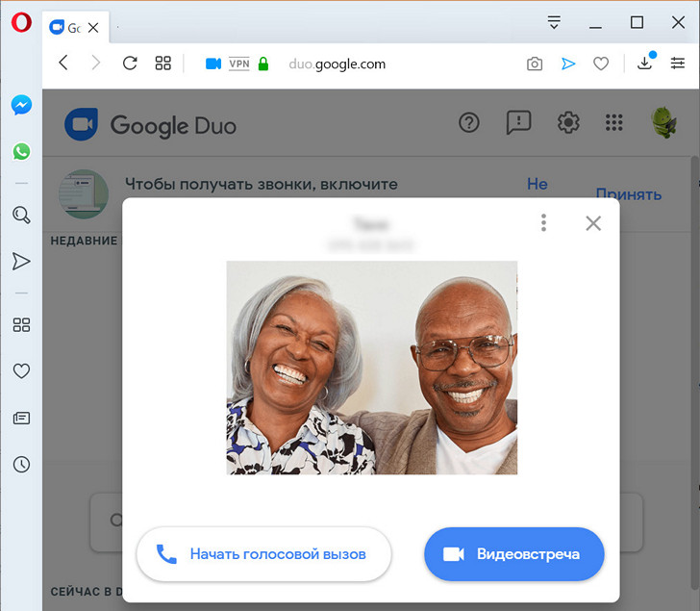This screenshot has width=700, height=611.
Task: Open the Opera main menu logo
Action: tap(21, 22)
